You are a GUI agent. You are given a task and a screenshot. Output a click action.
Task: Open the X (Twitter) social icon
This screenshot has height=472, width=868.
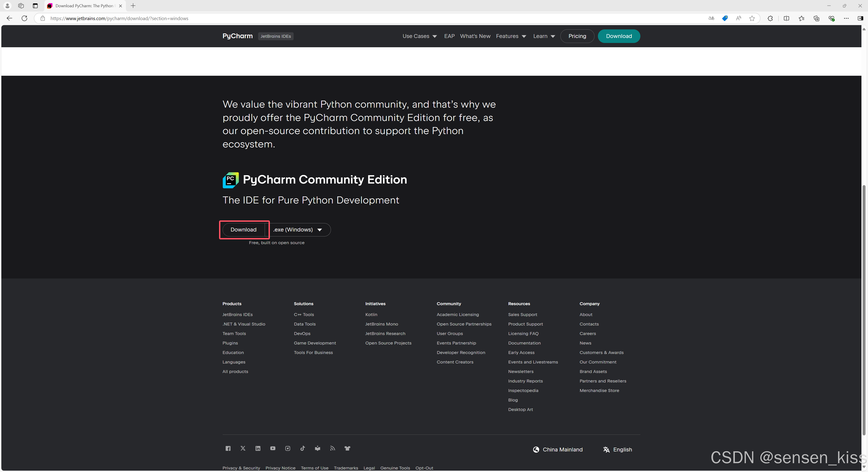coord(243,448)
